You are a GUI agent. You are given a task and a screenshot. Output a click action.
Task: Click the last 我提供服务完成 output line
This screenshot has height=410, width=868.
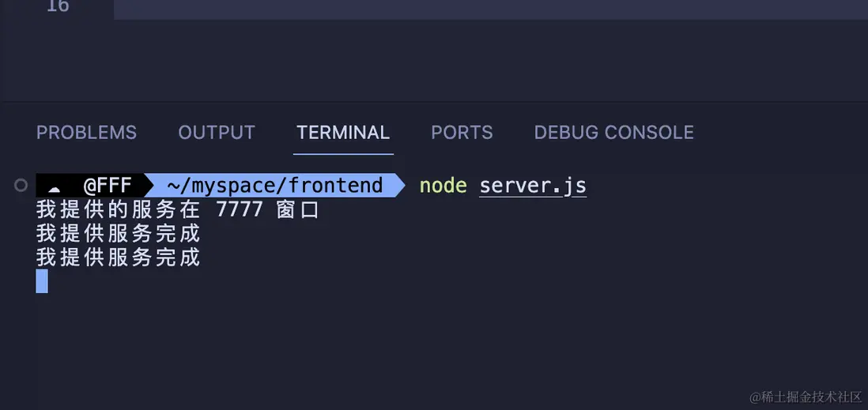point(118,258)
